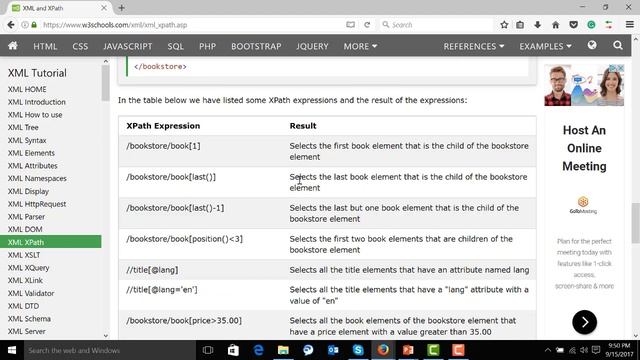Open site information icon in address bar
The width and height of the screenshot is (640, 360).
(25, 25)
